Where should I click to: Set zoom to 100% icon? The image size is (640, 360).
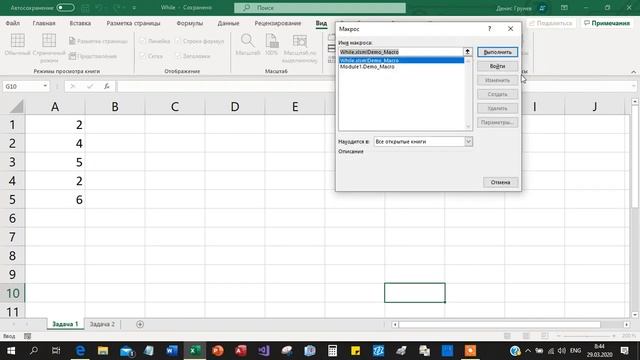(x=272, y=41)
